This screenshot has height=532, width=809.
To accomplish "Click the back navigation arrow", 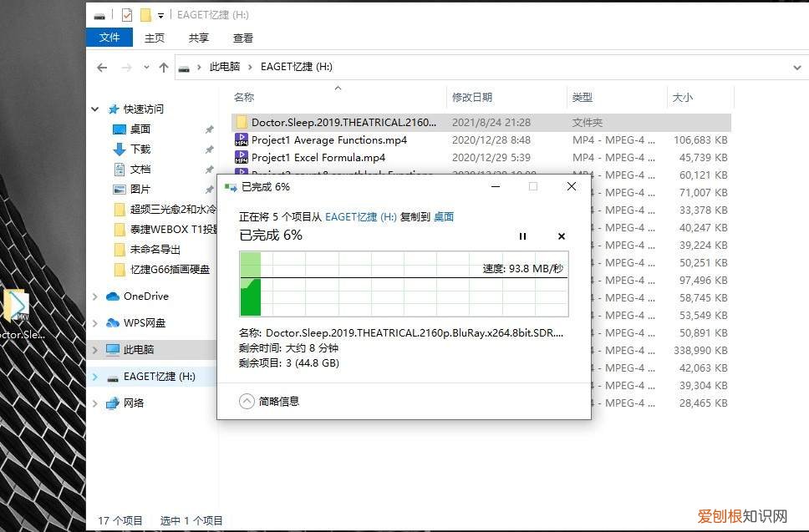I will click(x=101, y=67).
